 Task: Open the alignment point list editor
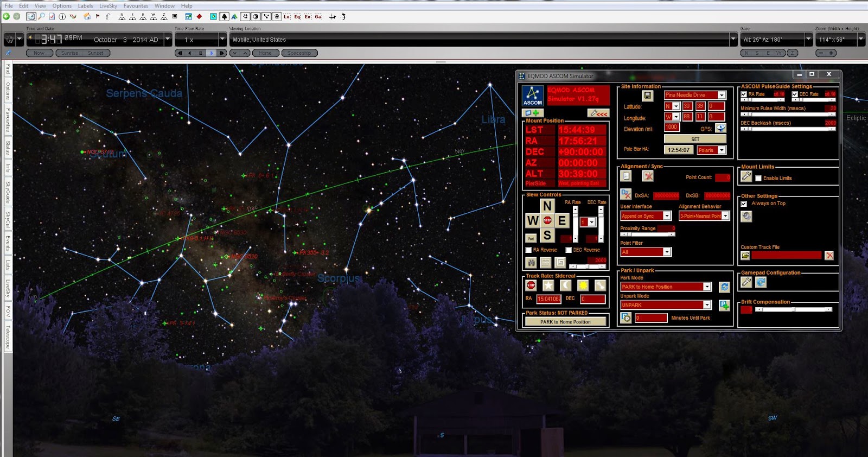626,176
